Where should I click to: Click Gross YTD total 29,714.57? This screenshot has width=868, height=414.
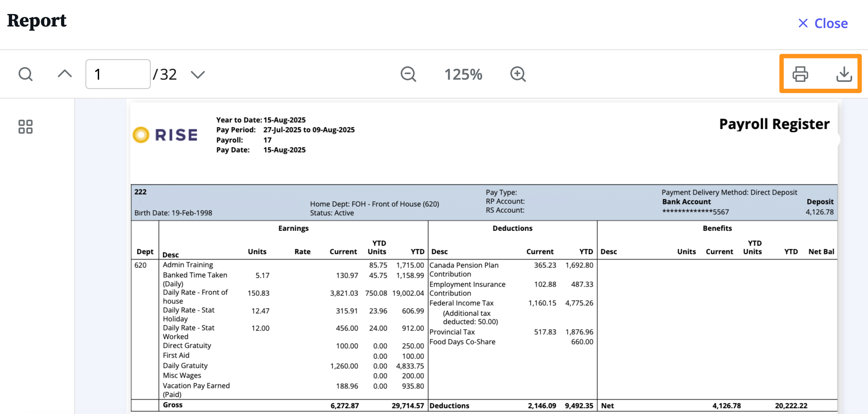[408, 406]
